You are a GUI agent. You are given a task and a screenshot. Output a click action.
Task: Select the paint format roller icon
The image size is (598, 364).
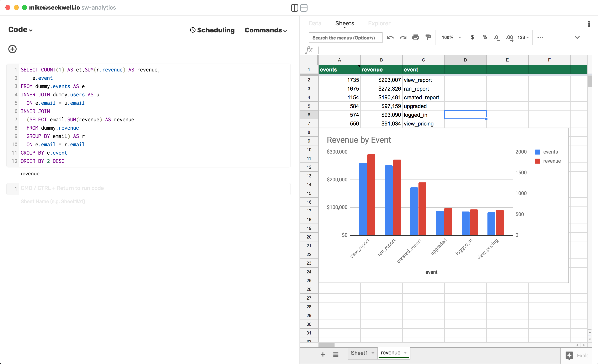click(x=428, y=37)
